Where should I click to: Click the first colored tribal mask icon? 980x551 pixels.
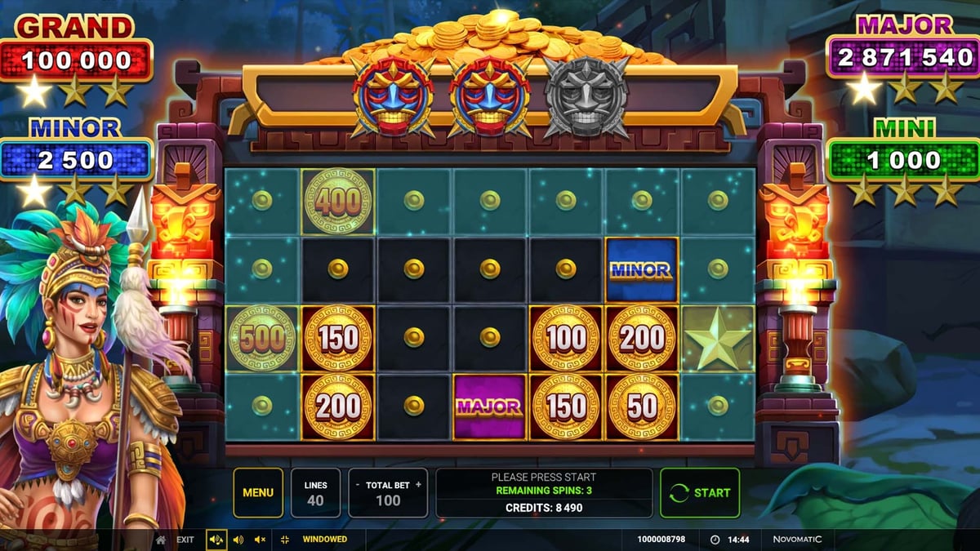click(x=393, y=97)
